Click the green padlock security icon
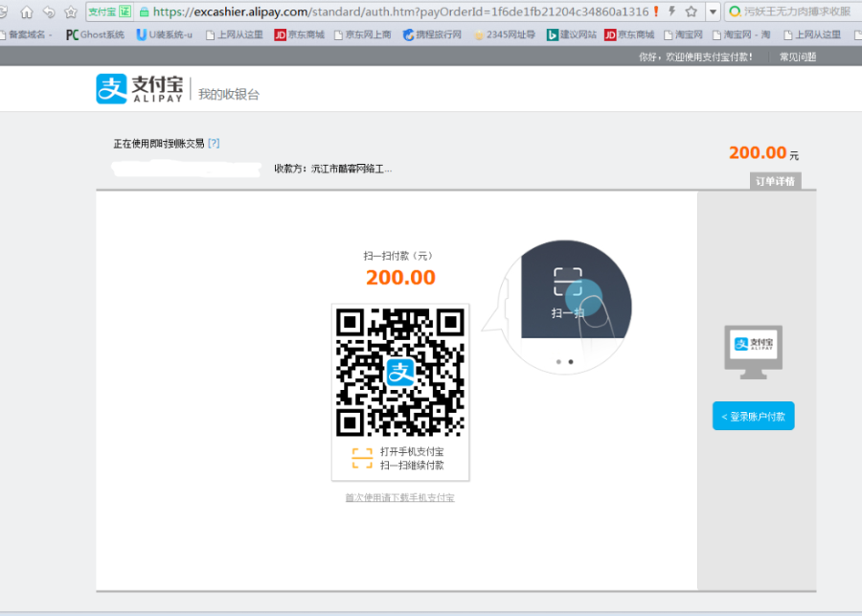Image resolution: width=862 pixels, height=616 pixels. pos(144,11)
